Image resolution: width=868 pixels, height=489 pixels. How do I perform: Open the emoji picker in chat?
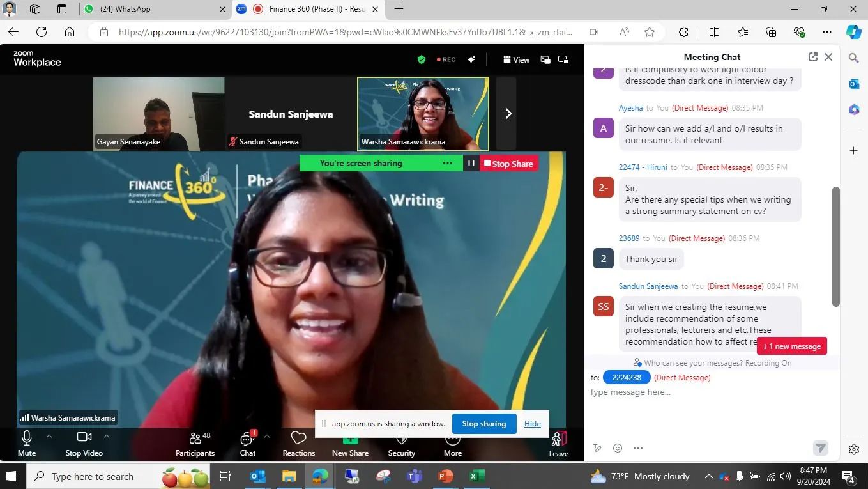click(617, 448)
